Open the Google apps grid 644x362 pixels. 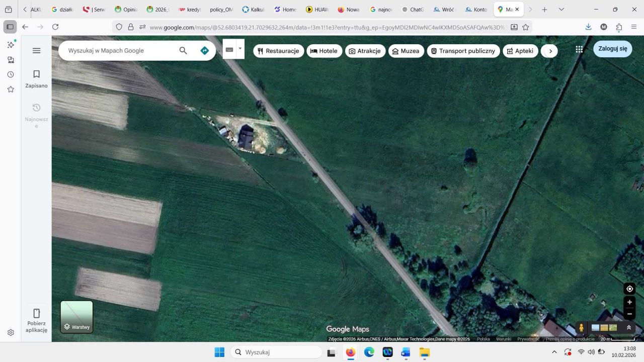(579, 49)
